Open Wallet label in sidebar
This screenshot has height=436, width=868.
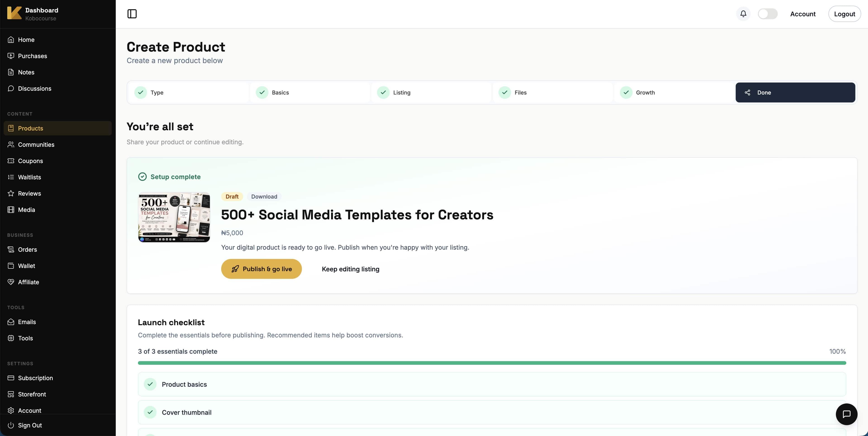27,266
